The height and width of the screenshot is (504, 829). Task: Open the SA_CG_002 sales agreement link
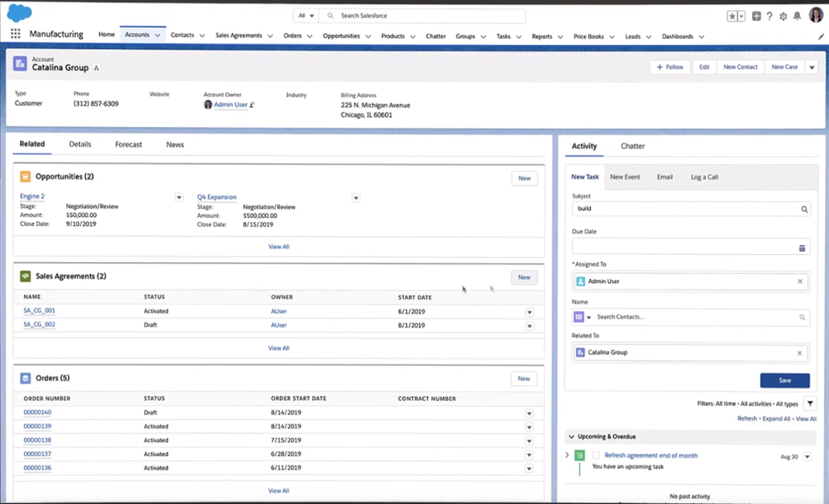click(39, 325)
